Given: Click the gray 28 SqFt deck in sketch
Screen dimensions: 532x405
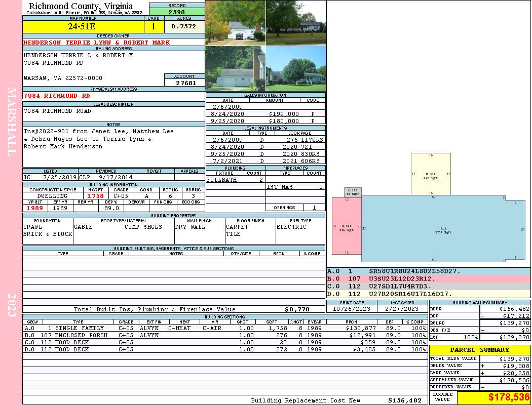Looking at the screenshot, I should point(353,192).
